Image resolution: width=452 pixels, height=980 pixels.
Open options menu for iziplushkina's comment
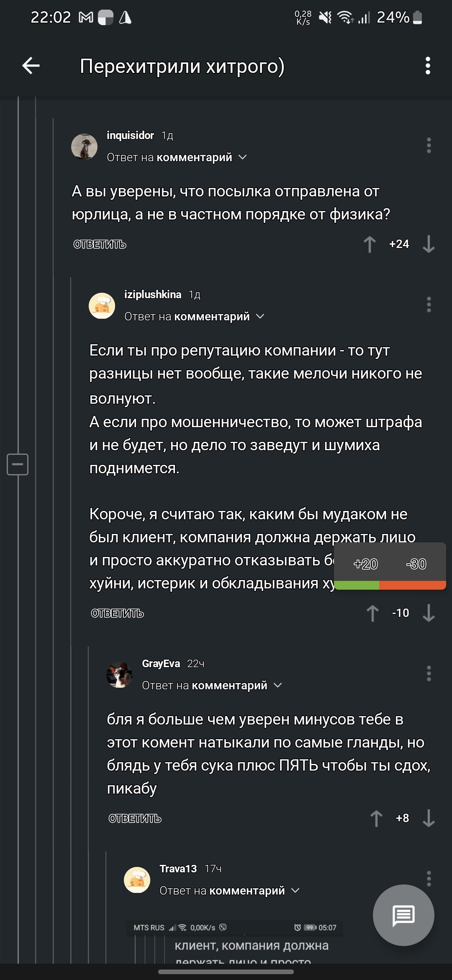point(429,304)
